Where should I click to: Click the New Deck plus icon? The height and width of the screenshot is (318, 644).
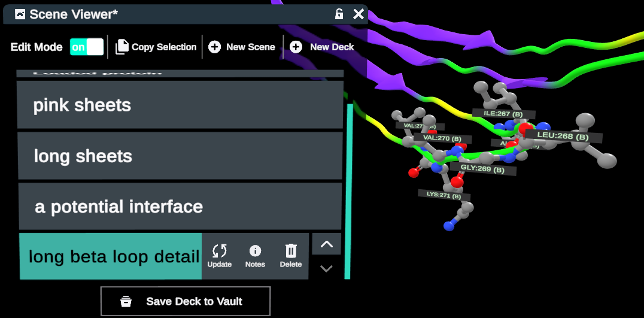coord(296,47)
